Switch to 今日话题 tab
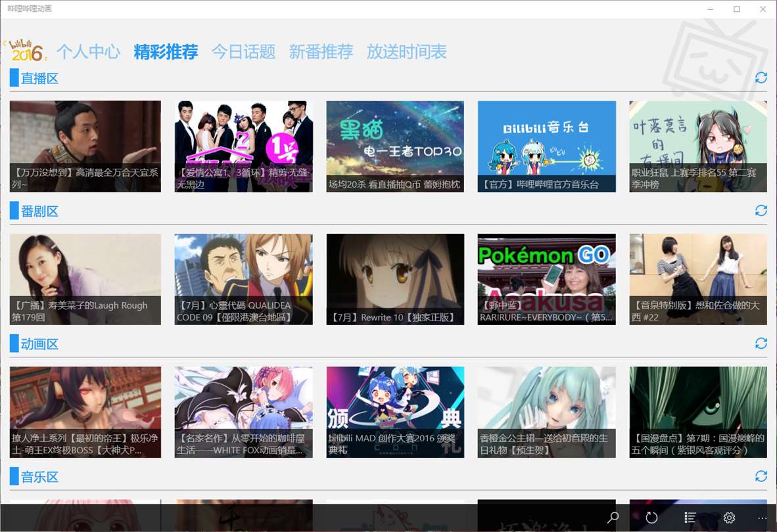777x532 pixels. [x=244, y=51]
